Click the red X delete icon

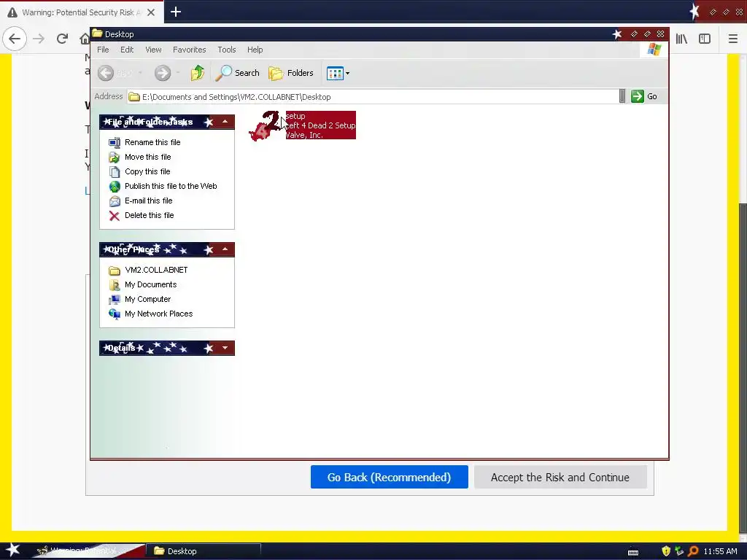click(x=115, y=216)
